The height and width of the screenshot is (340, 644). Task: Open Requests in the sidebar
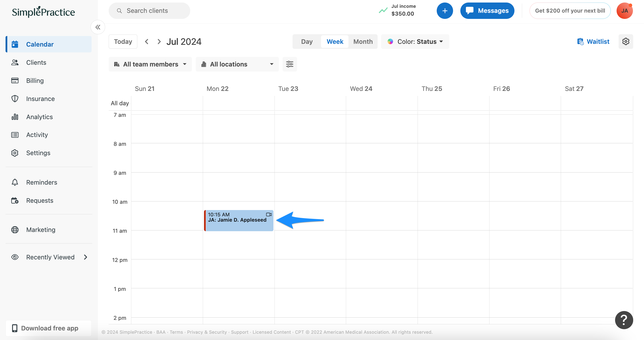(49, 200)
